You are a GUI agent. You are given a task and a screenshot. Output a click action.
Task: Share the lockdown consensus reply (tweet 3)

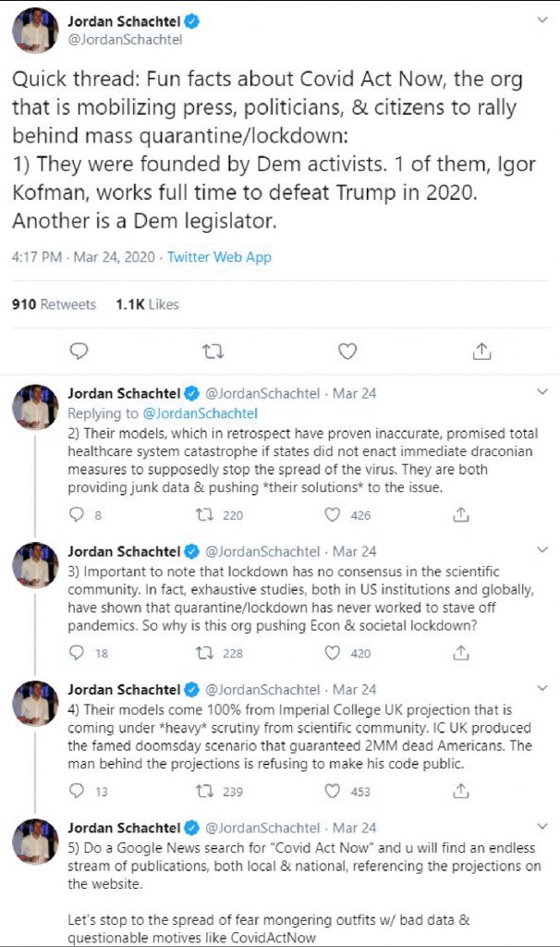click(459, 653)
